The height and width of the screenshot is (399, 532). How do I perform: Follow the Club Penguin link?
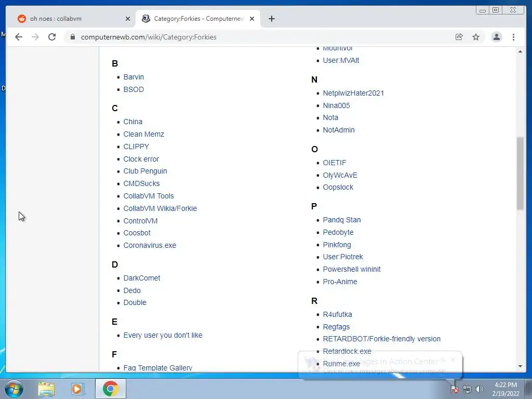(x=145, y=171)
